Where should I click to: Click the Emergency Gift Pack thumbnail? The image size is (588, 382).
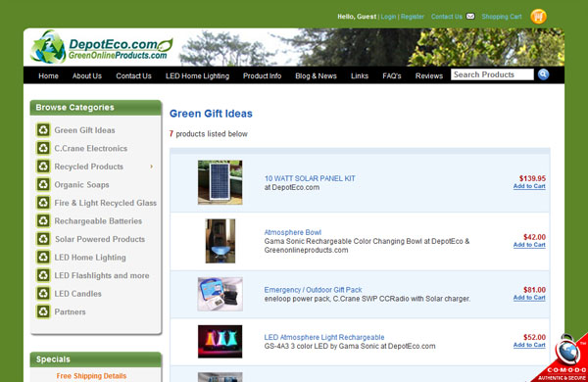click(220, 294)
